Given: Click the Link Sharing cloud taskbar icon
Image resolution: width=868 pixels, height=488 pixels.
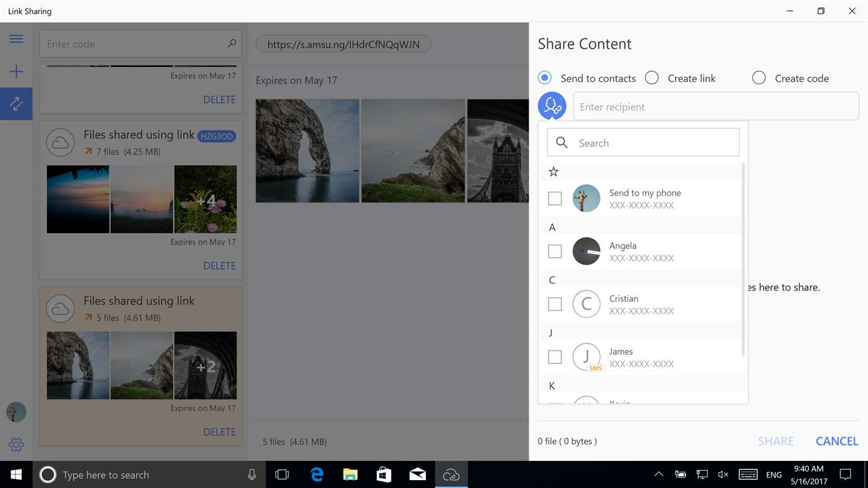Looking at the screenshot, I should (451, 475).
